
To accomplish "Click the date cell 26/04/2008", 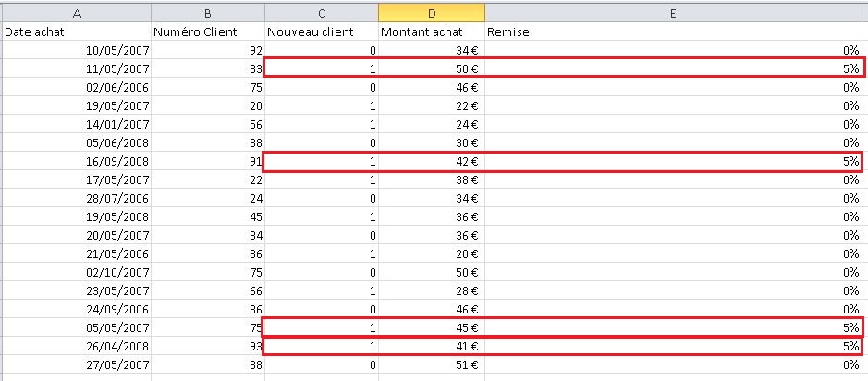I will pyautogui.click(x=76, y=347).
